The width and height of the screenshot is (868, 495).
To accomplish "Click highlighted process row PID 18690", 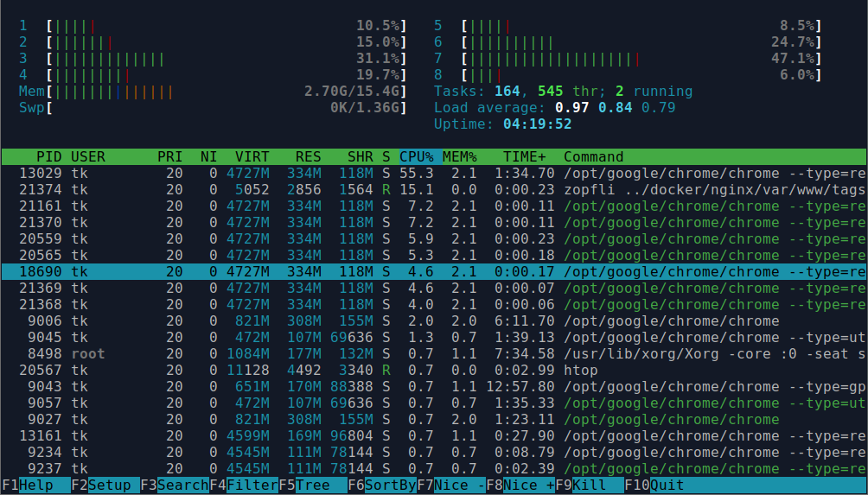I will (434, 272).
